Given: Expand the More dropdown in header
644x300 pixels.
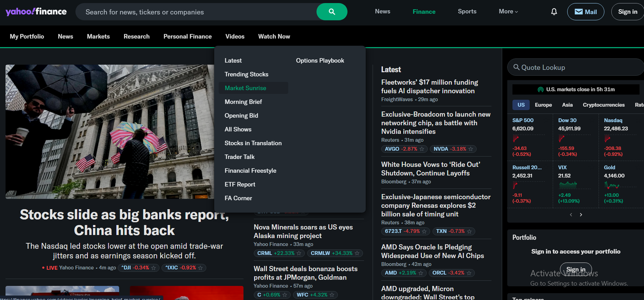Looking at the screenshot, I should [x=508, y=12].
